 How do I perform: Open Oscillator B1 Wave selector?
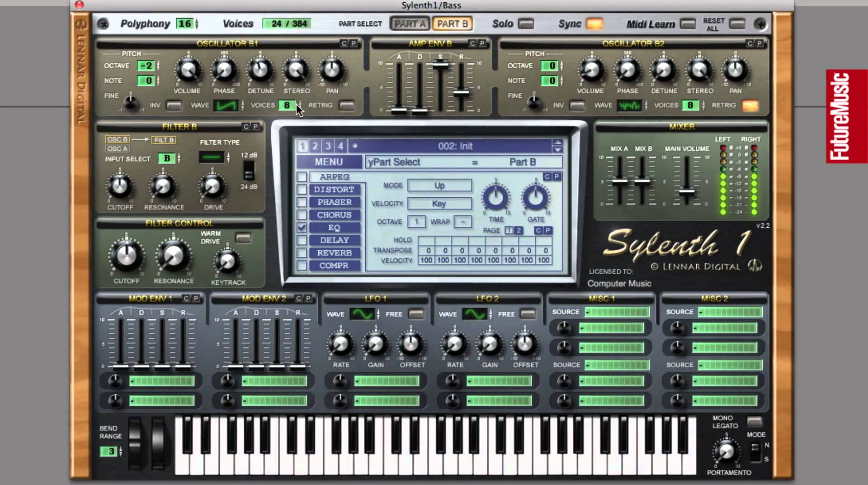tap(226, 105)
